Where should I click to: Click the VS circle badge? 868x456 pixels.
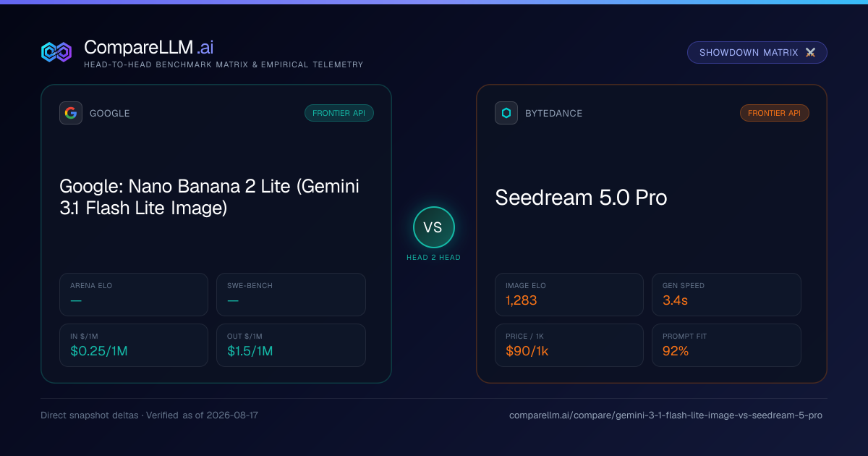[433, 227]
